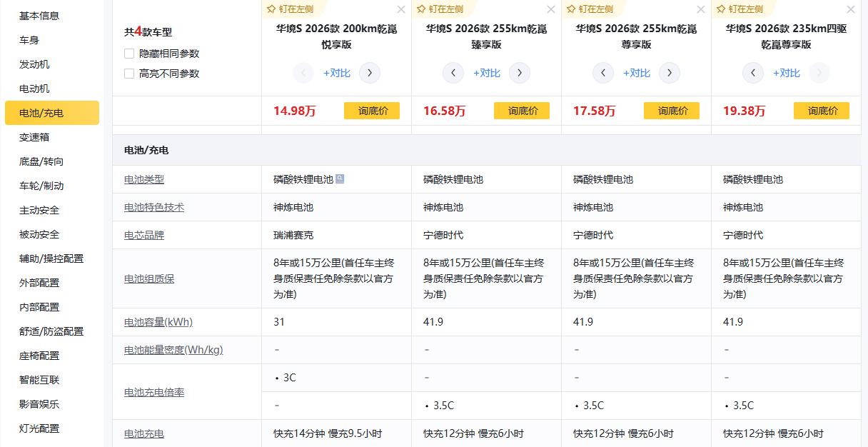
Task: Close the 200km乾崑悦享版 column with X
Action: coord(401,9)
